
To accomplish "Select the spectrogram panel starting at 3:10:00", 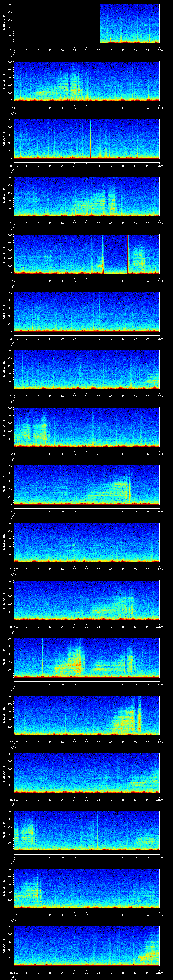I will click(87, 81).
